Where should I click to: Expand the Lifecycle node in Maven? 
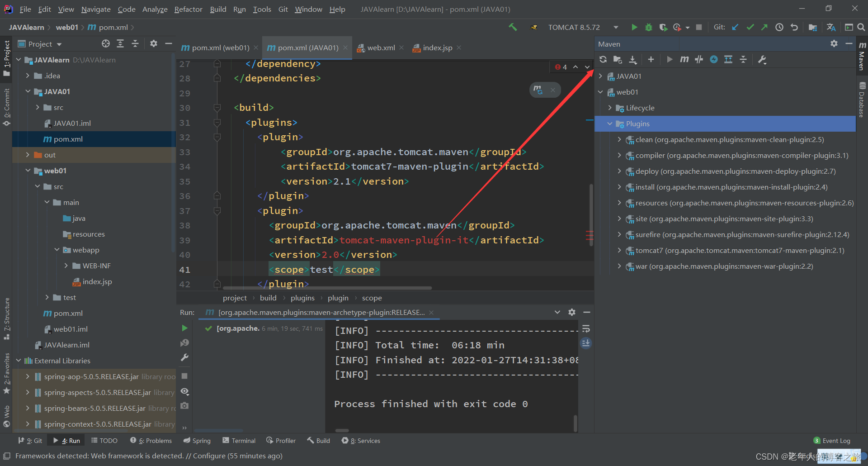coord(610,108)
